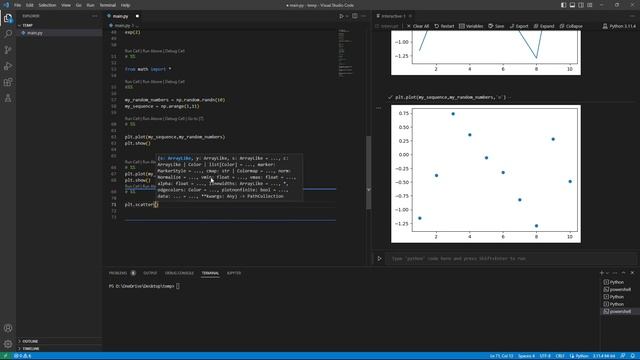Click the Ln 71 cursor position status item
This screenshot has height=360, width=640.
[x=501, y=356]
